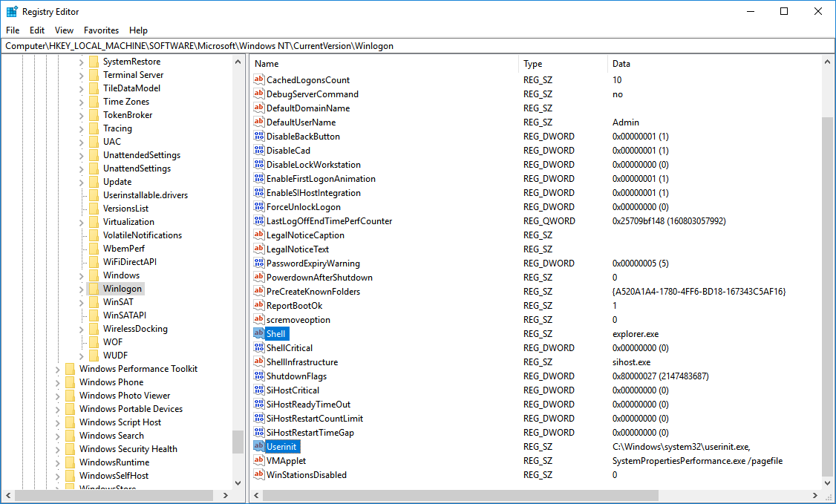
Task: Click the Shell string value icon
Action: (x=259, y=334)
